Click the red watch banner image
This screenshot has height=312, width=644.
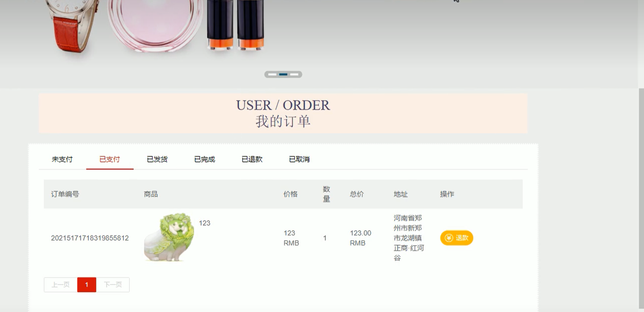73,26
